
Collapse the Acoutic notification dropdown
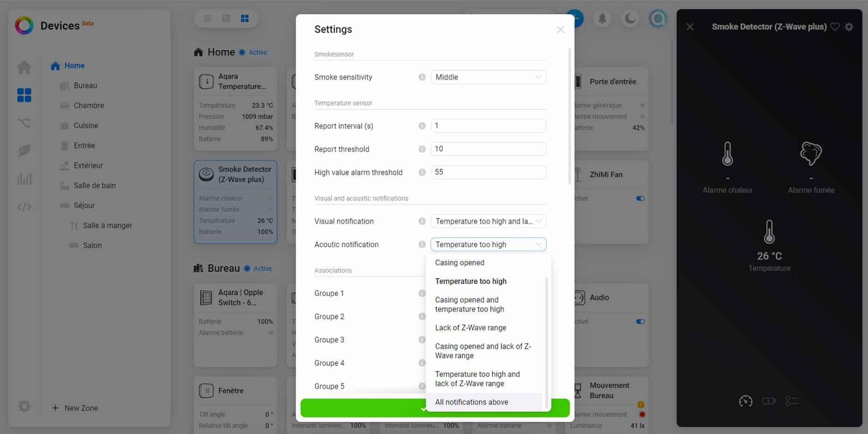488,245
